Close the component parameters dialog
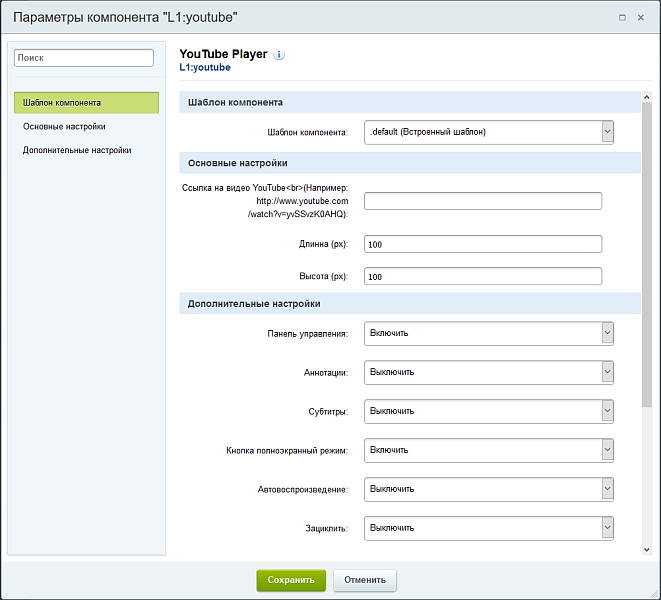The image size is (661, 600). [641, 17]
